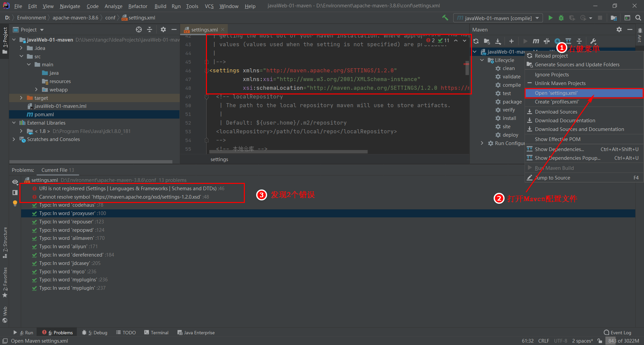The height and width of the screenshot is (345, 644).
Task: Expand the target folder
Action: point(21,98)
